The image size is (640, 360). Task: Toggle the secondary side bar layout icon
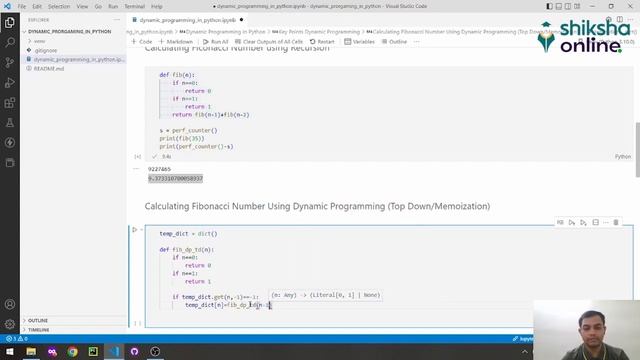click(568, 7)
